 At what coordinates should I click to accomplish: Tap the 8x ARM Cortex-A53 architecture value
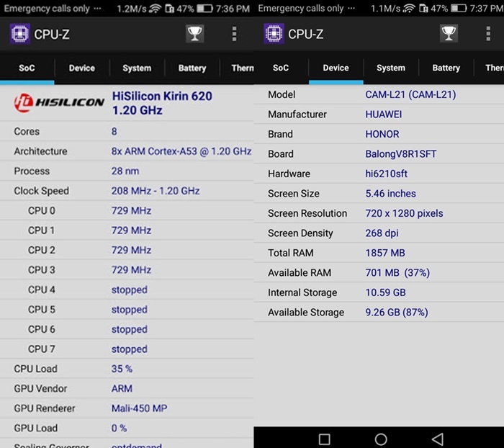181,151
